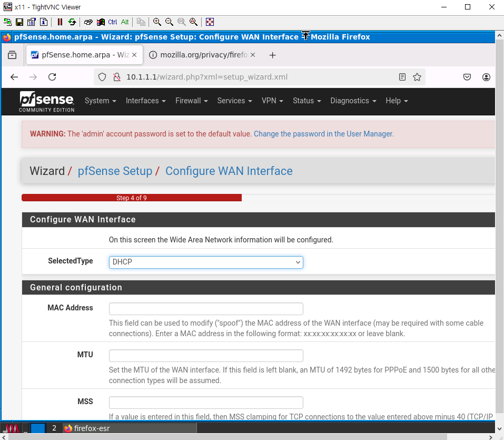This screenshot has height=440, width=504.
Task: Open the Help dropdown menu
Action: click(397, 101)
